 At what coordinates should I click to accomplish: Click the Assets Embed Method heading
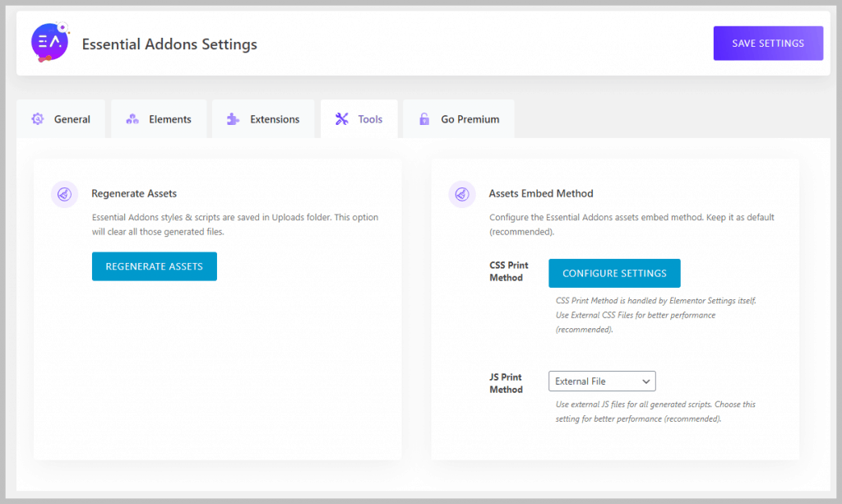[541, 193]
